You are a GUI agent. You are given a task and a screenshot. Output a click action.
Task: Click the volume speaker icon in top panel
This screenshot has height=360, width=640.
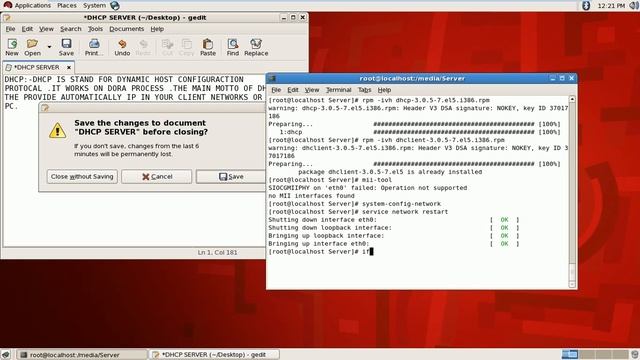tap(633, 5)
